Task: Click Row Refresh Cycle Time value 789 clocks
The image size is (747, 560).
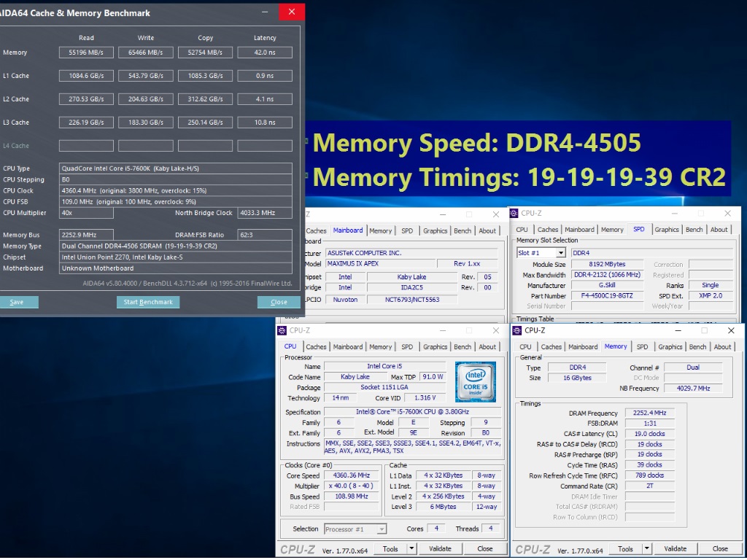Action: point(650,475)
